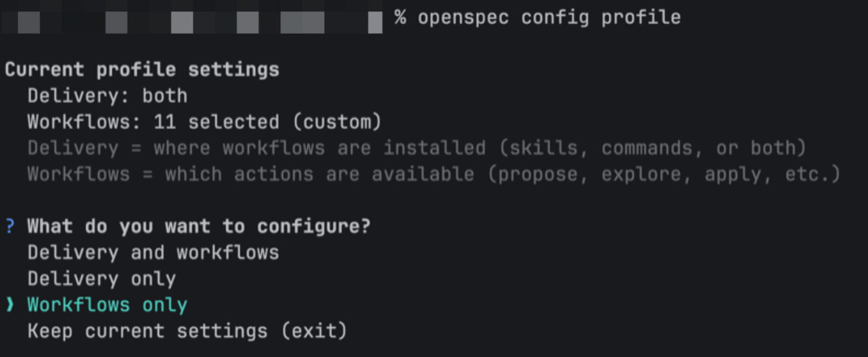
Task: Choose the "Delivery only" option
Action: coord(101,279)
